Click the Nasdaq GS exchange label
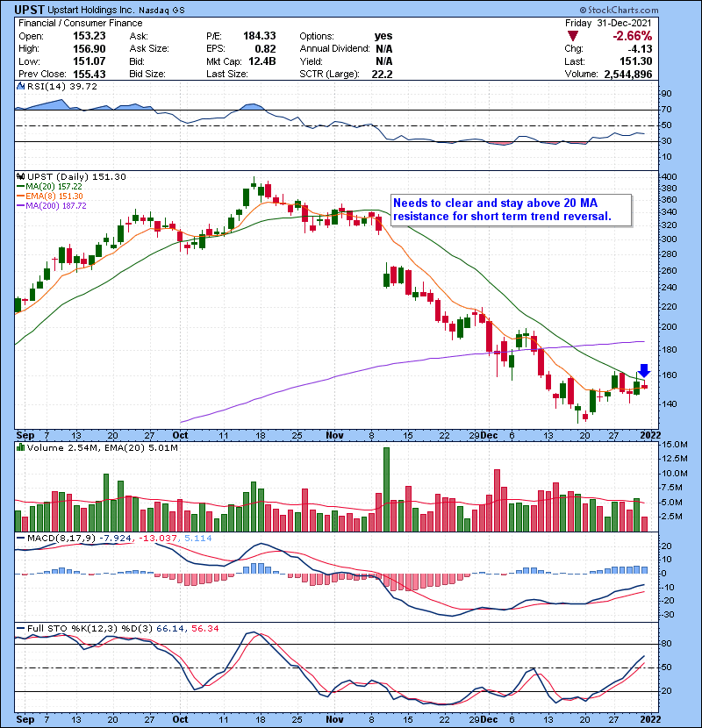This screenshot has width=702, height=728. coord(161,11)
